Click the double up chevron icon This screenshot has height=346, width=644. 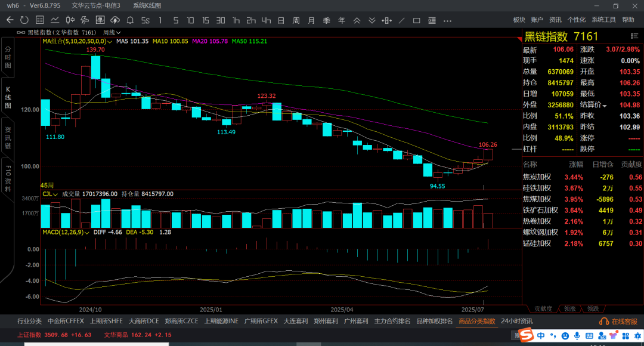point(357,20)
